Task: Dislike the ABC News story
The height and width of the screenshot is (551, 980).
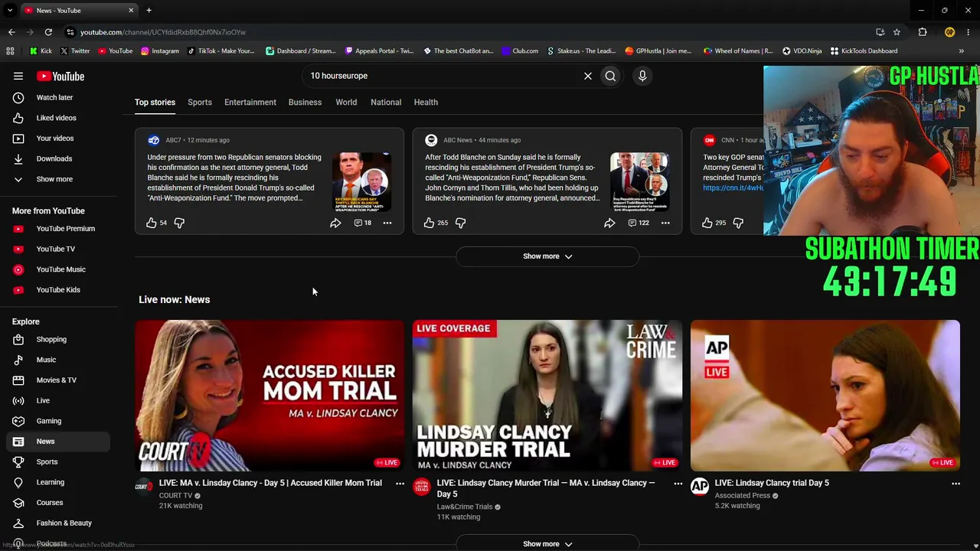Action: coord(460,223)
